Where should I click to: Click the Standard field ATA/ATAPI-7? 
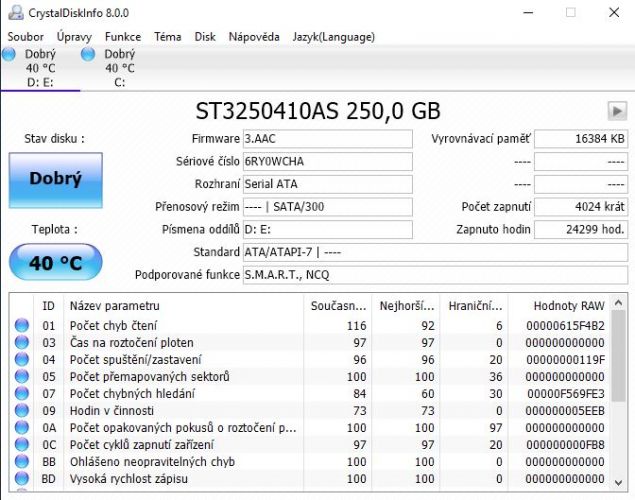click(435, 252)
